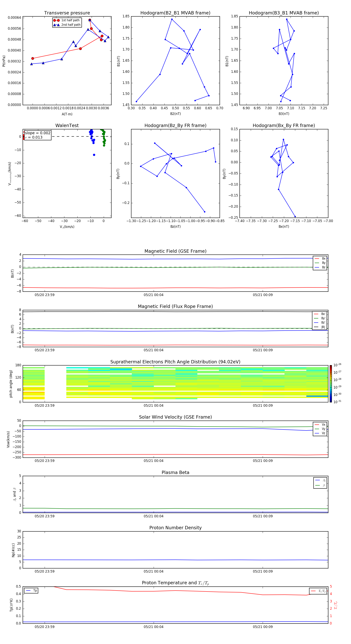351x644 pixels.
Task: Click the 7.25 tick on the B3_B1 hodogram
Action: click(x=324, y=108)
